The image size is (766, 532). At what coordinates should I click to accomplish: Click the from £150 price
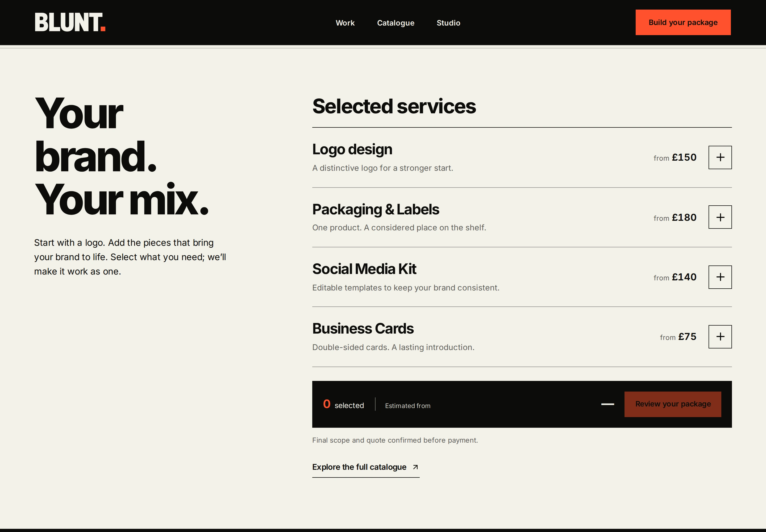click(x=675, y=157)
